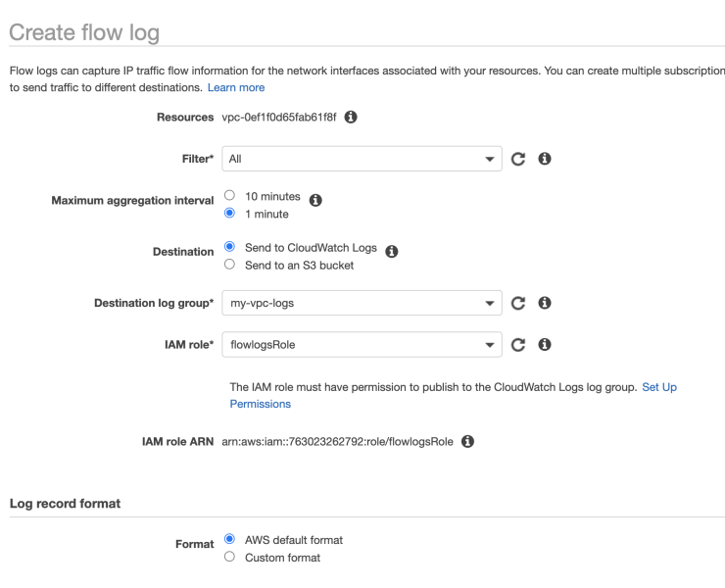The height and width of the screenshot is (588, 725).
Task: Choose Send to an S3 bucket
Action: coord(229,265)
